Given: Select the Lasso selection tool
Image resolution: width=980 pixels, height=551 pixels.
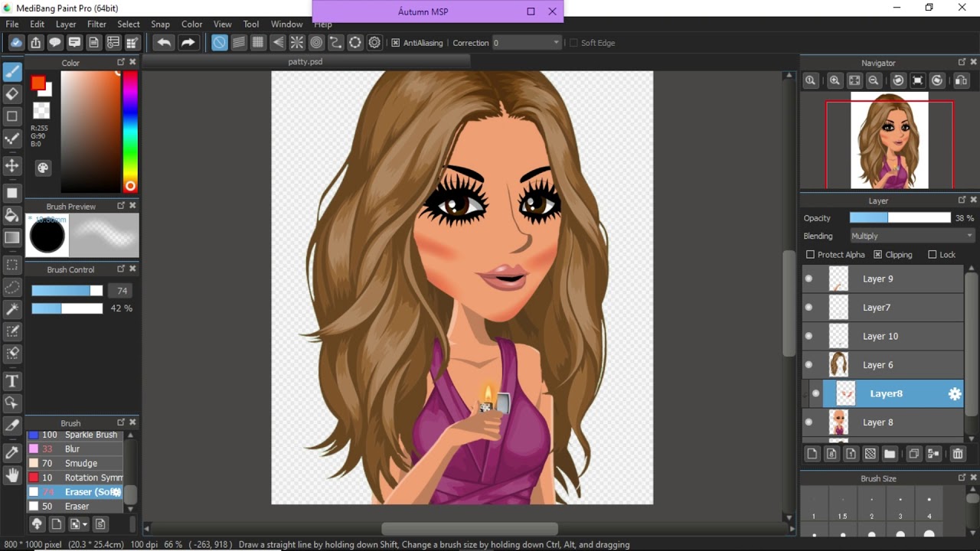Looking at the screenshot, I should 12,287.
